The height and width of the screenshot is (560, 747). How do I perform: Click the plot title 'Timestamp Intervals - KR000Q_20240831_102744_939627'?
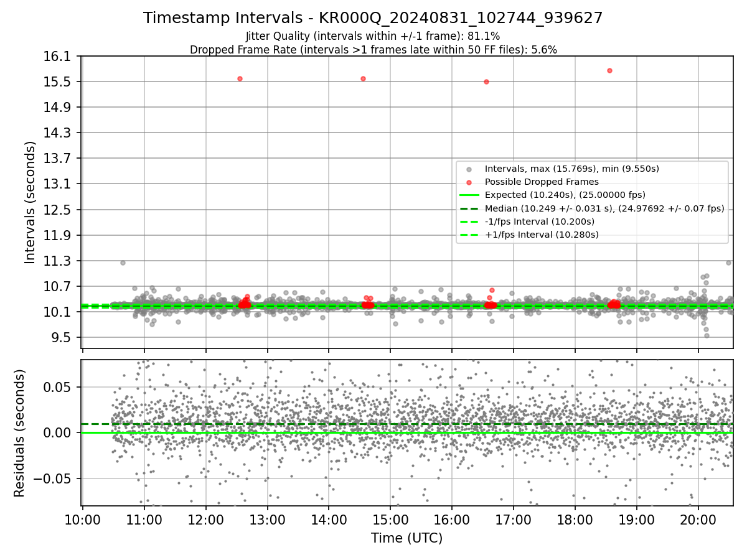tap(373, 18)
